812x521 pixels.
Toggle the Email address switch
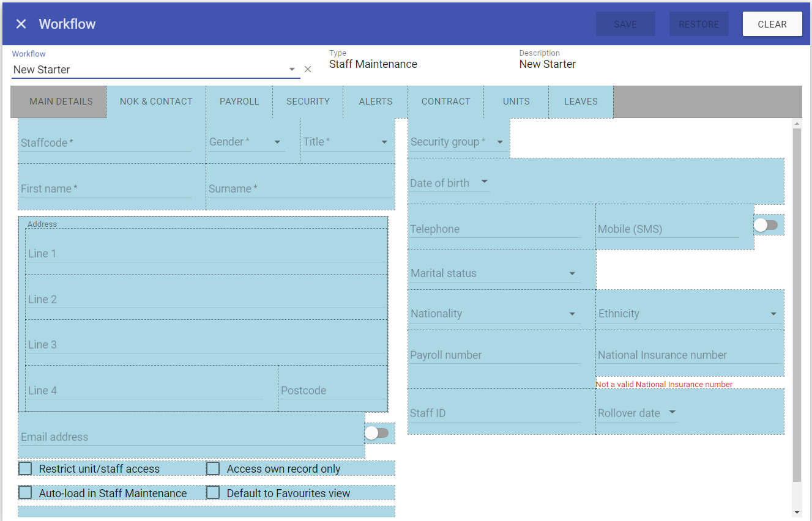pos(376,433)
